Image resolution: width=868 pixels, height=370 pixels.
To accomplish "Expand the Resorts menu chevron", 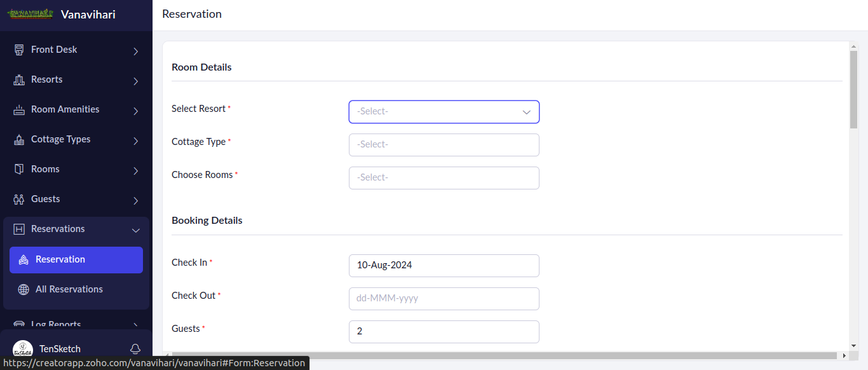I will point(135,81).
